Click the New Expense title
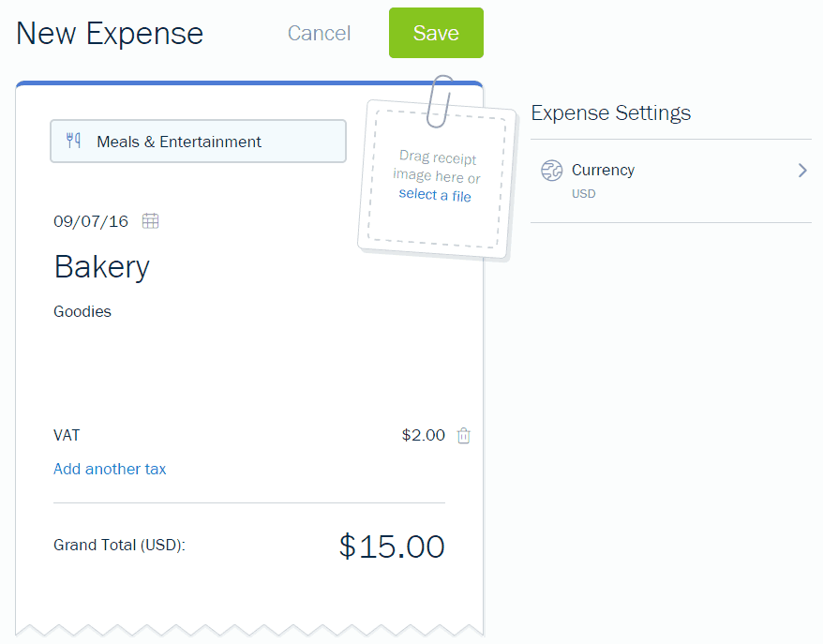 (109, 33)
